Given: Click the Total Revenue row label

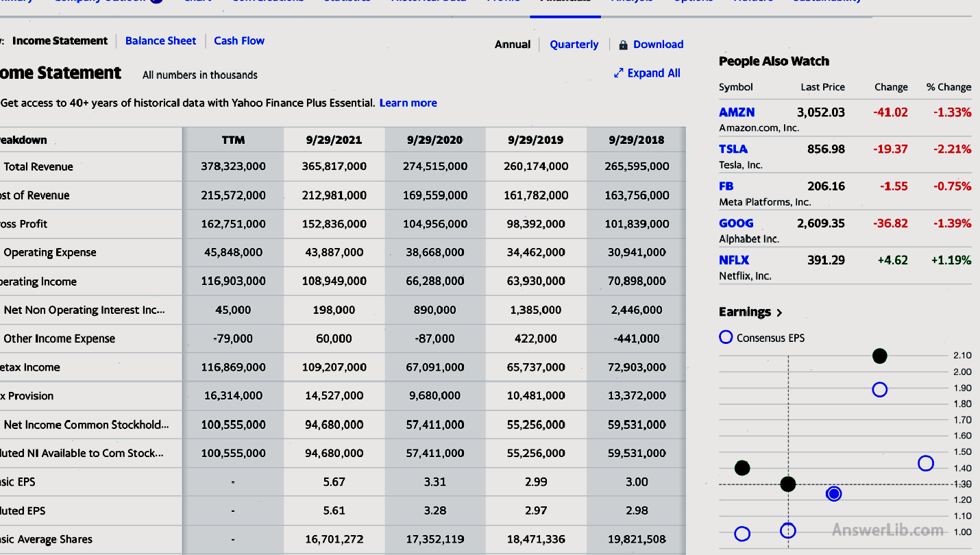Looking at the screenshot, I should click(x=38, y=166).
